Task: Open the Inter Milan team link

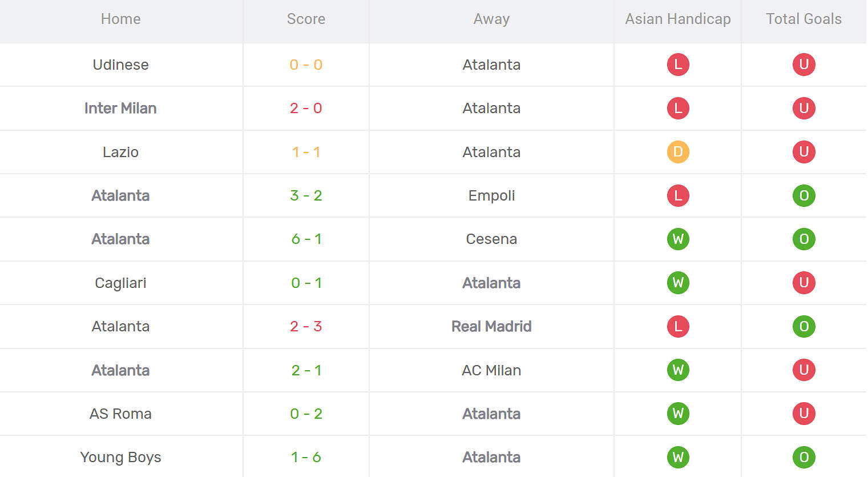Action: tap(120, 108)
